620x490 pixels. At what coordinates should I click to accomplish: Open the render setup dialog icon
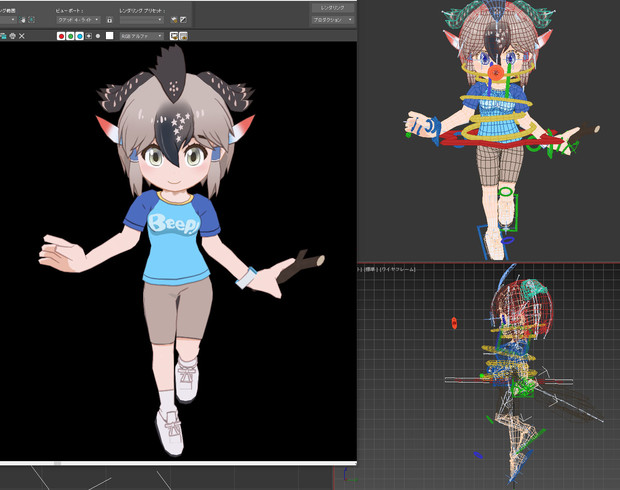coord(174,20)
